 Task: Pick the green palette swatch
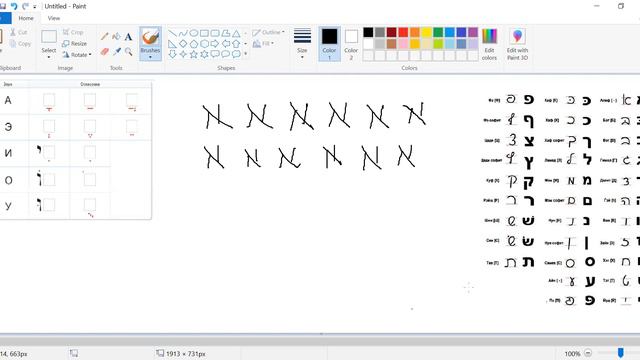[438, 32]
